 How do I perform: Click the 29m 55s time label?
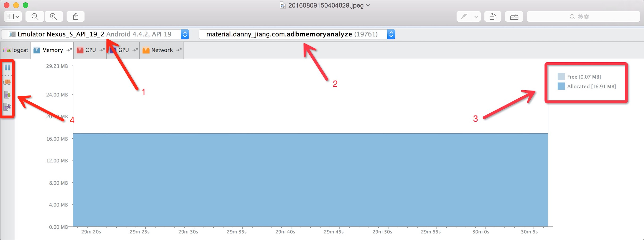point(431,232)
